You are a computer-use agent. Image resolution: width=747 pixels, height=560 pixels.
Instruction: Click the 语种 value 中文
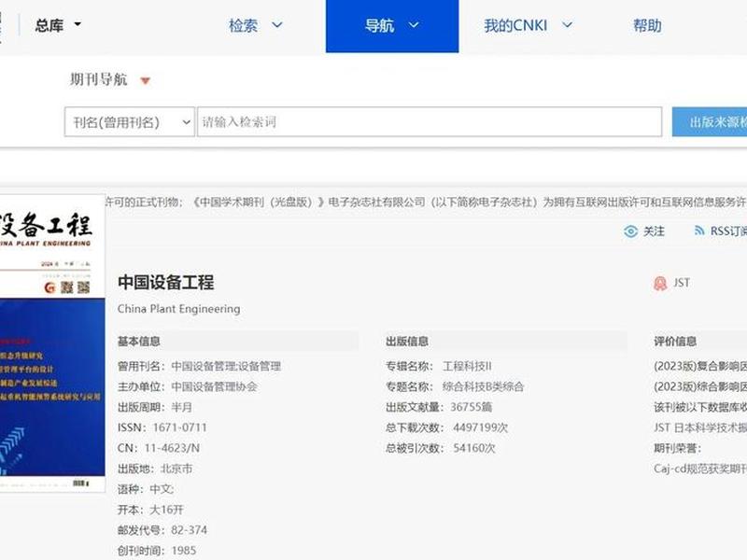tap(161, 489)
